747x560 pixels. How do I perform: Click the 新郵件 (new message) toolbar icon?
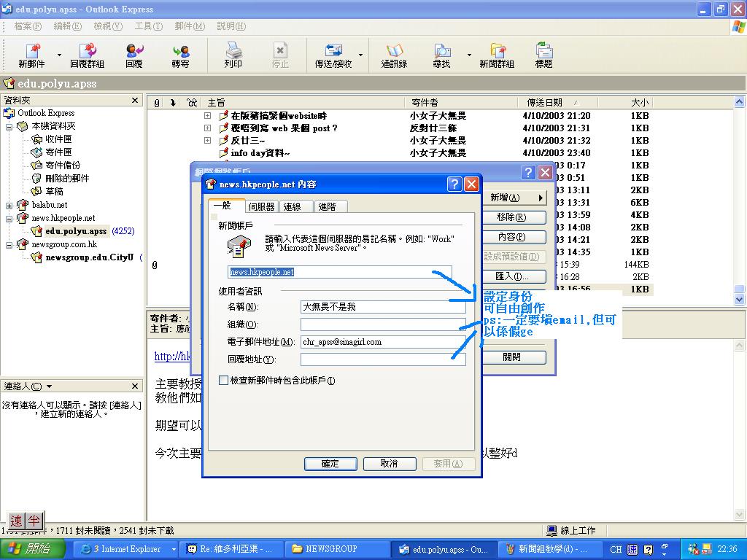pyautogui.click(x=31, y=55)
